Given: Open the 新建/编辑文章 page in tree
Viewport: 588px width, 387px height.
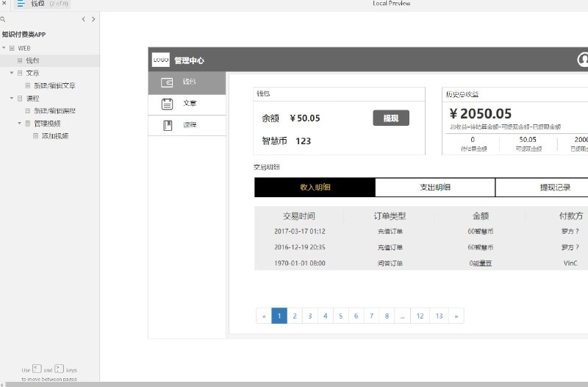Looking at the screenshot, I should tap(54, 85).
